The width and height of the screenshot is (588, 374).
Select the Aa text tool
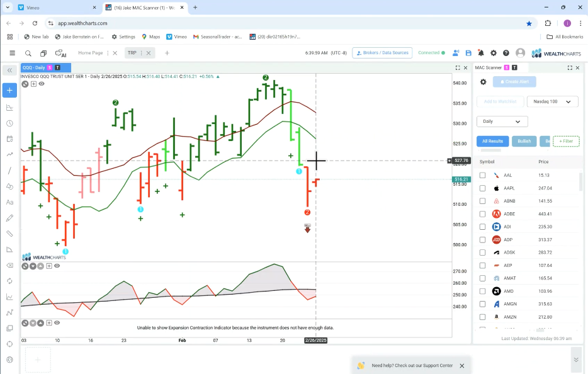9,202
